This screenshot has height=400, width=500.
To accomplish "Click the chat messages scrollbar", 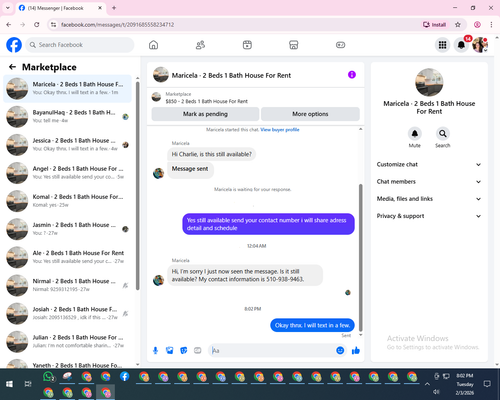I will [x=360, y=257].
